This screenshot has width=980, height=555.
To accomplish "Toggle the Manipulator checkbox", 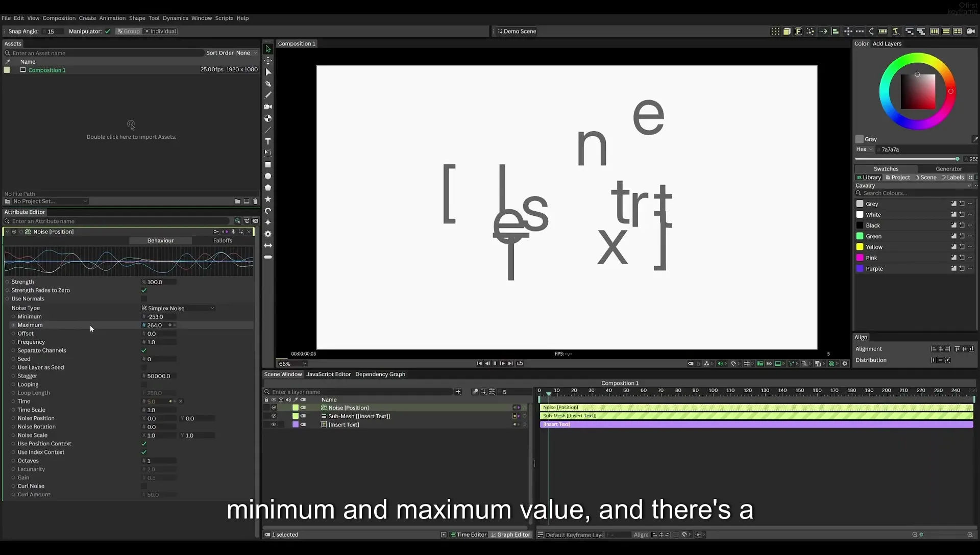I will [108, 31].
